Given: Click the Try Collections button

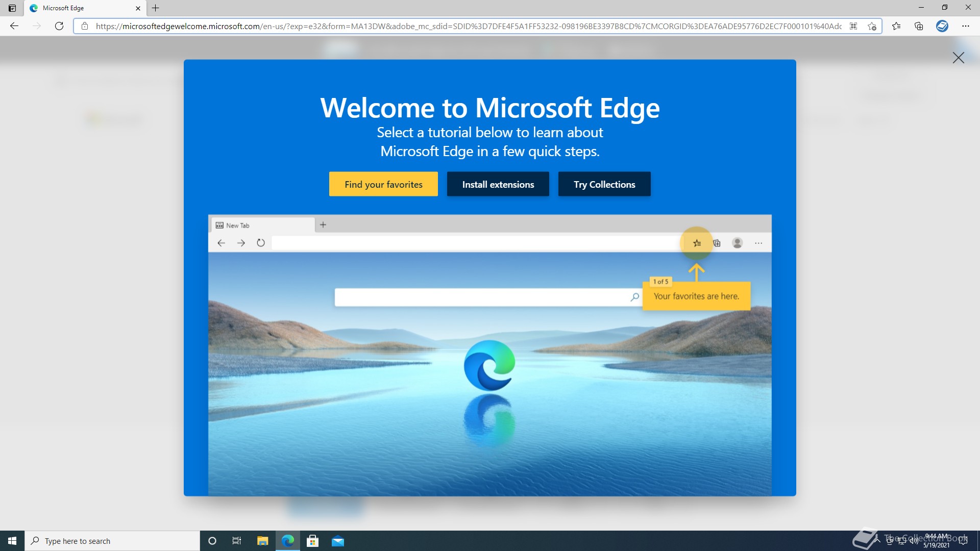Looking at the screenshot, I should (604, 184).
